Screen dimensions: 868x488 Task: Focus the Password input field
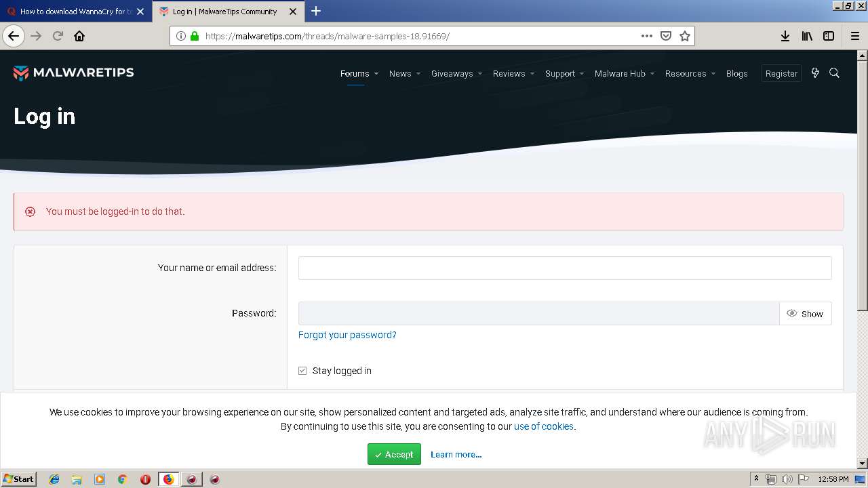[539, 314]
